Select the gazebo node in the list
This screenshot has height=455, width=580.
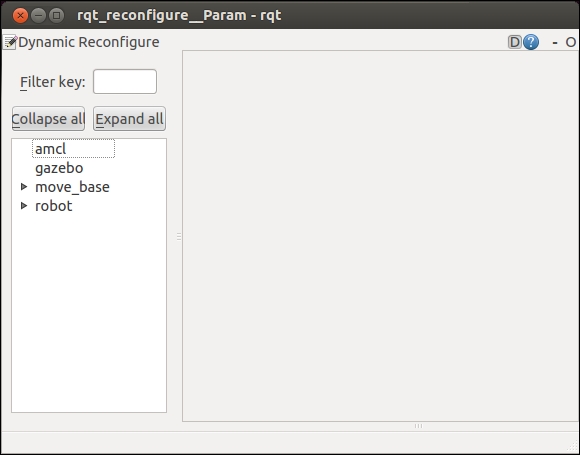[59, 168]
